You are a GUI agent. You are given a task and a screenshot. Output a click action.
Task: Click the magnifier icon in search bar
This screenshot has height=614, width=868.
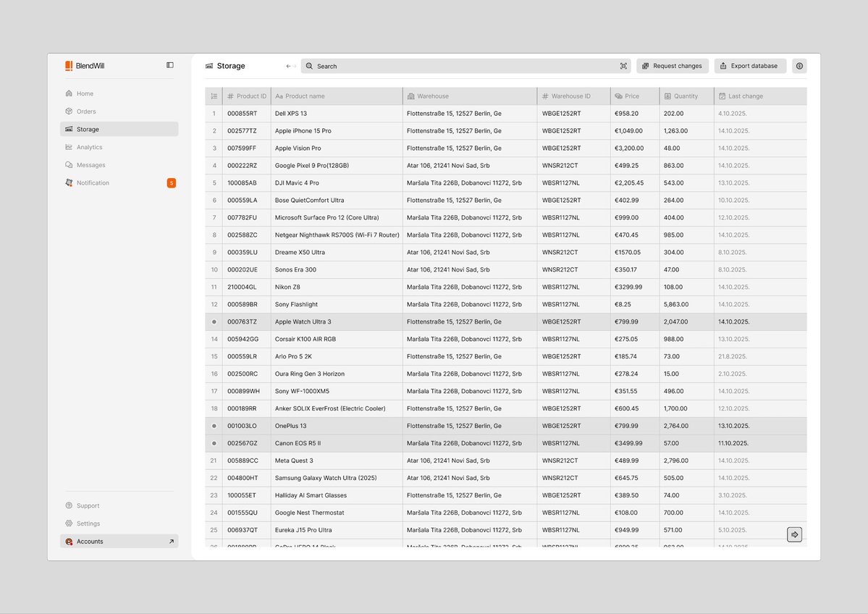pos(309,66)
